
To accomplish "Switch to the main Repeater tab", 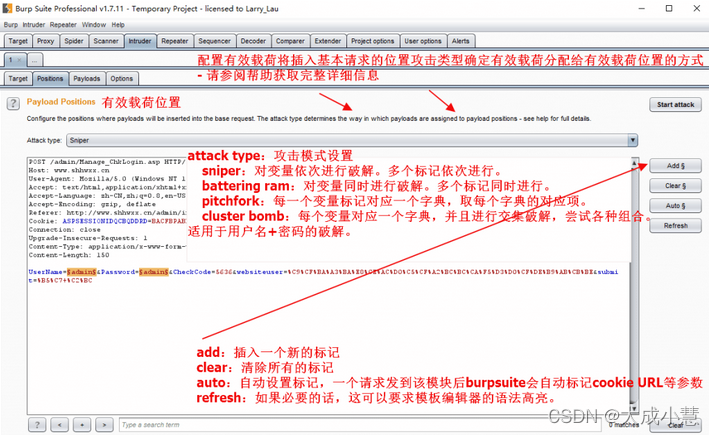I will click(x=175, y=41).
